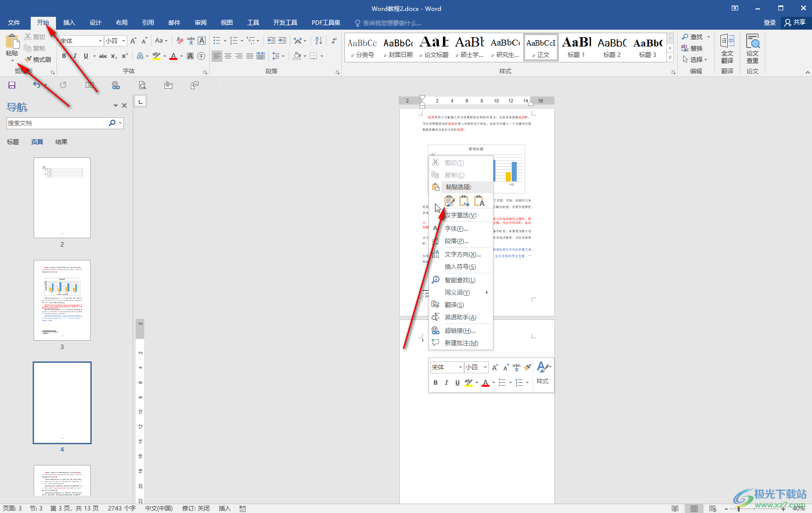Image resolution: width=812 pixels, height=513 pixels.
Task: Click the Sort A-Z icon
Action: (319, 41)
